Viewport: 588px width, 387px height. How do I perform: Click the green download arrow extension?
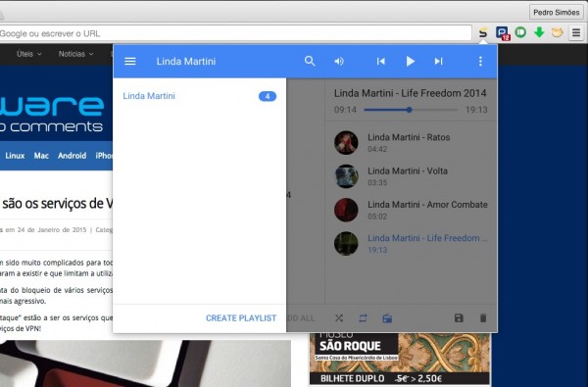click(539, 32)
